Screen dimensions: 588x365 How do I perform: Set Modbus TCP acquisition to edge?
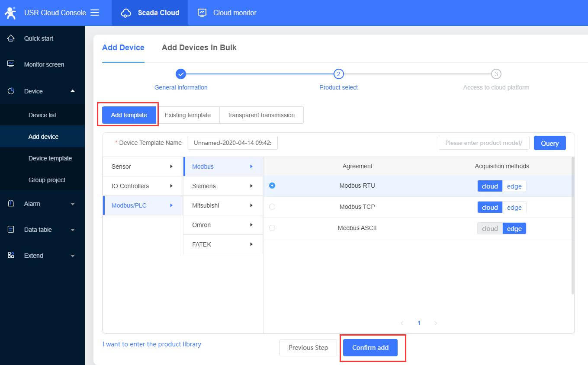[x=514, y=207]
